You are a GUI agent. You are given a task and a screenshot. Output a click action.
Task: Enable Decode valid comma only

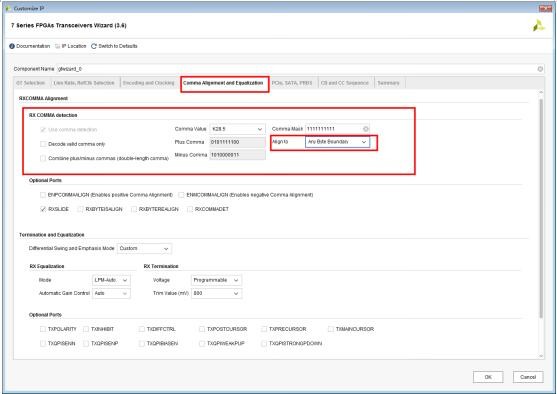43,144
